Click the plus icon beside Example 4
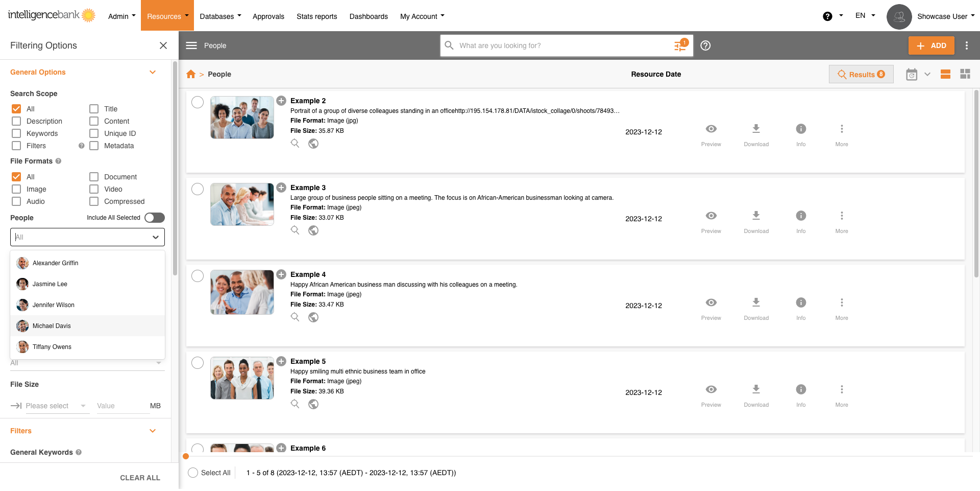 click(281, 274)
